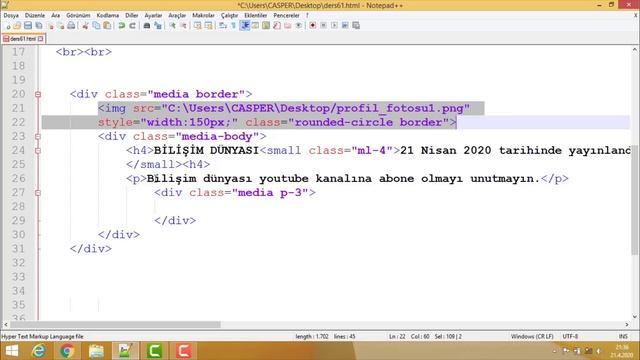Open the Ara menu
Screen dimensions: 640x360
coord(56,16)
